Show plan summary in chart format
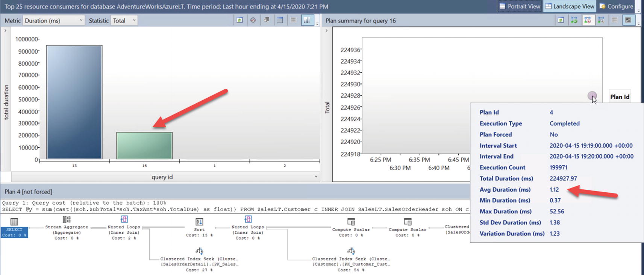 [628, 20]
